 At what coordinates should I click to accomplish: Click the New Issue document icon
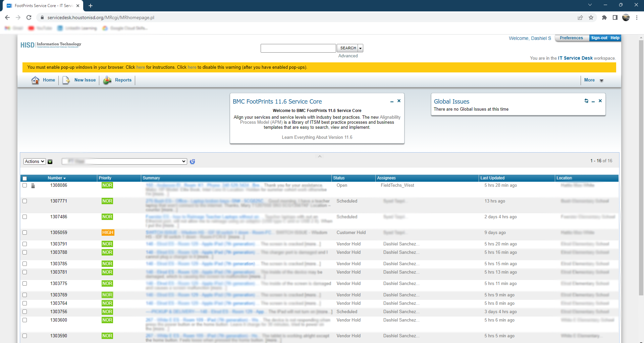[x=66, y=80]
